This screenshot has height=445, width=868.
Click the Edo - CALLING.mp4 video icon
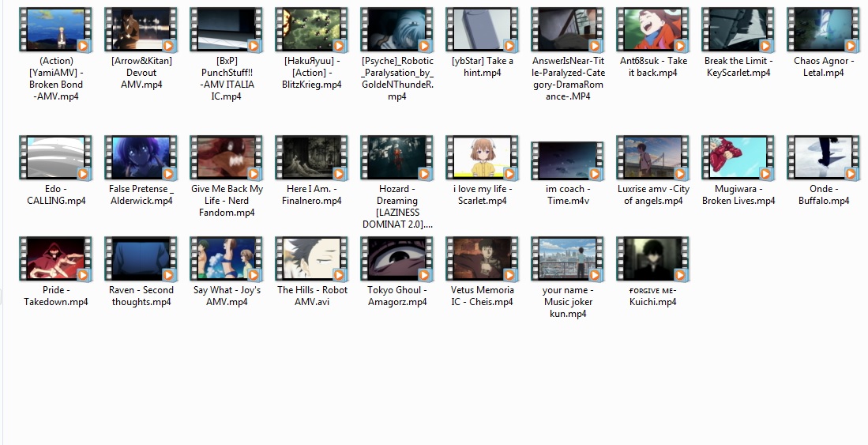pyautogui.click(x=55, y=158)
